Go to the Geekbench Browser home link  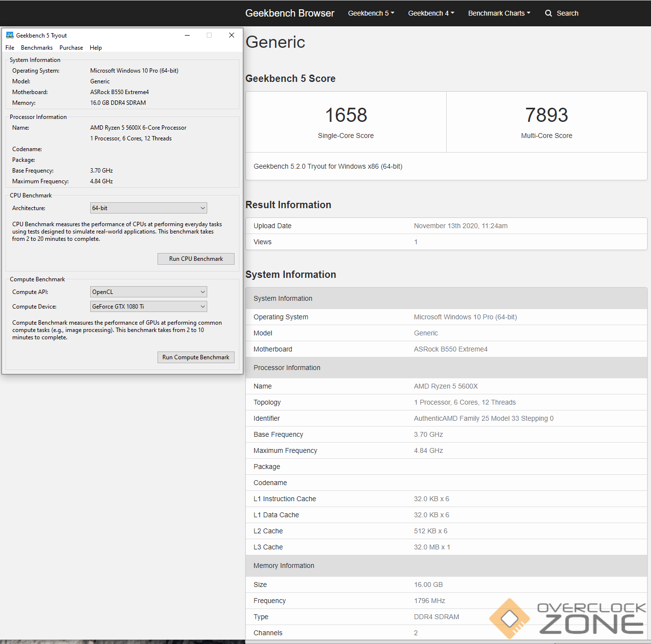290,13
